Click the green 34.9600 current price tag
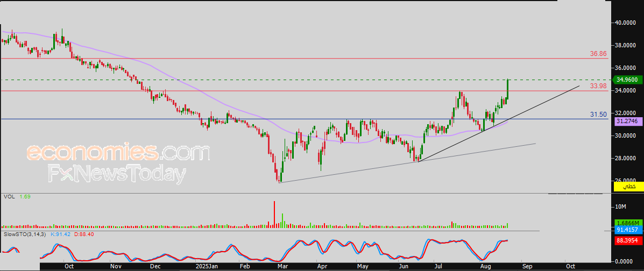 click(x=627, y=80)
